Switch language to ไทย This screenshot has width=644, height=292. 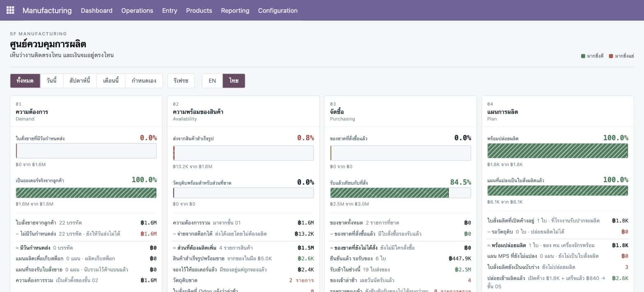tap(234, 81)
